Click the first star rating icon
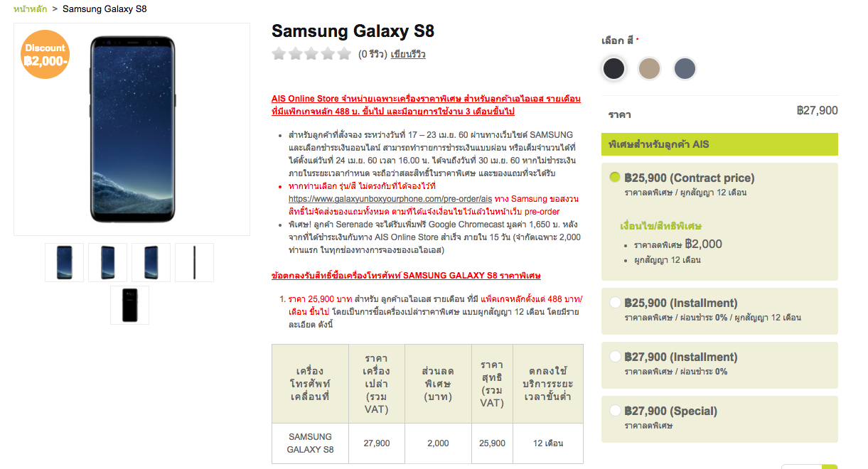Image resolution: width=868 pixels, height=469 pixels. 279,54
